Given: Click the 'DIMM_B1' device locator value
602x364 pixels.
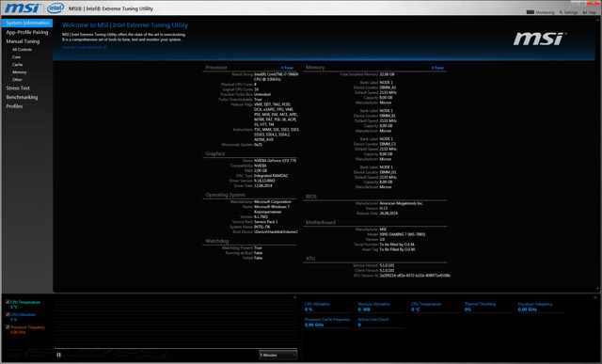Looking at the screenshot, I should pyautogui.click(x=388, y=116).
